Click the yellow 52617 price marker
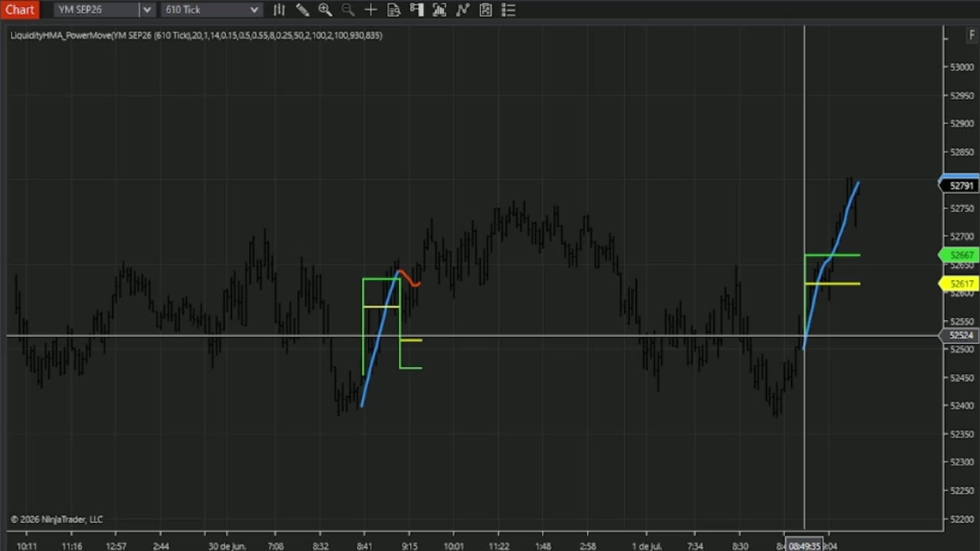 [960, 284]
